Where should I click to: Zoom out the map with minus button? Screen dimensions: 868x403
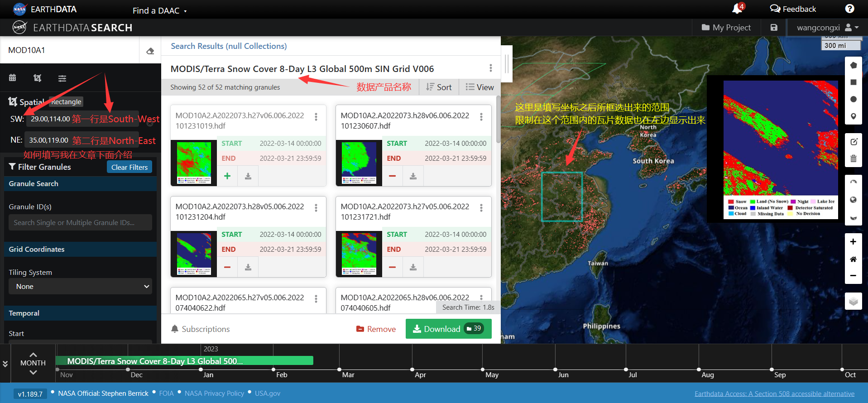click(x=853, y=276)
